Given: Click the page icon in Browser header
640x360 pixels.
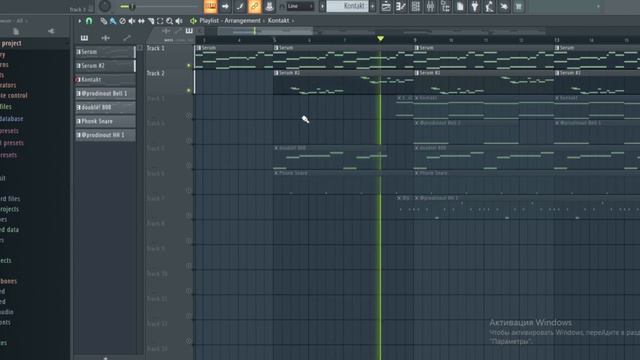Looking at the screenshot, I should click(16, 31).
